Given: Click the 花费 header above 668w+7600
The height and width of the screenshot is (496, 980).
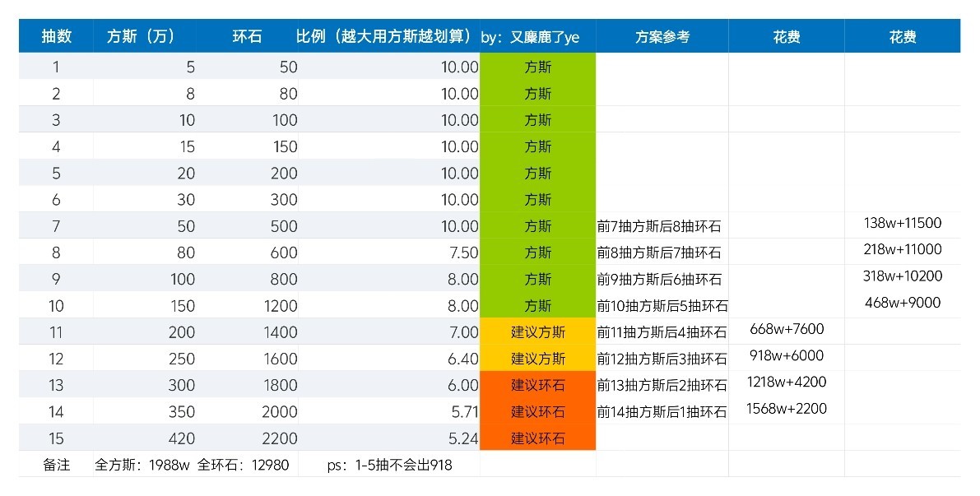Looking at the screenshot, I should (787, 37).
